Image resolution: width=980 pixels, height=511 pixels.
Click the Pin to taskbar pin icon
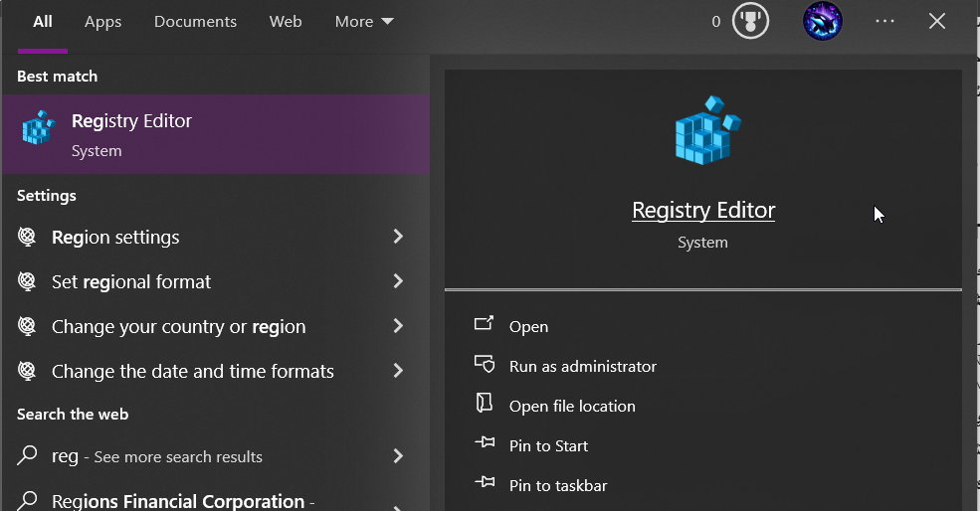tap(485, 483)
